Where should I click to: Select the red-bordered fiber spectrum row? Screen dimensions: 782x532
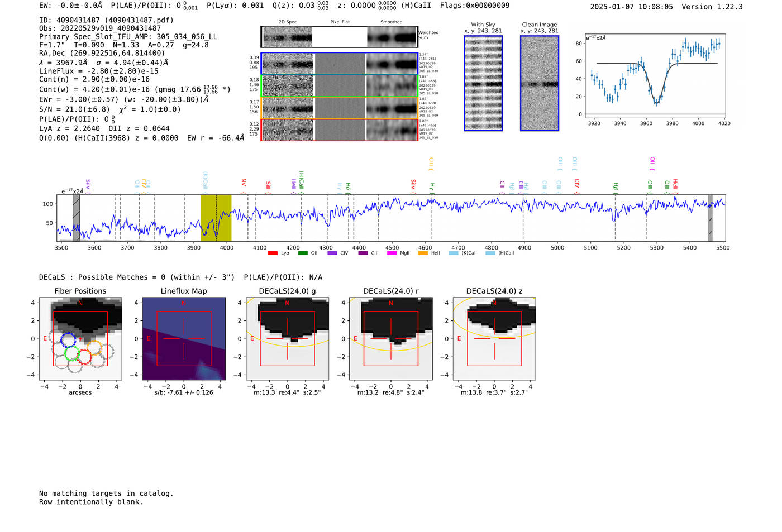coord(339,130)
